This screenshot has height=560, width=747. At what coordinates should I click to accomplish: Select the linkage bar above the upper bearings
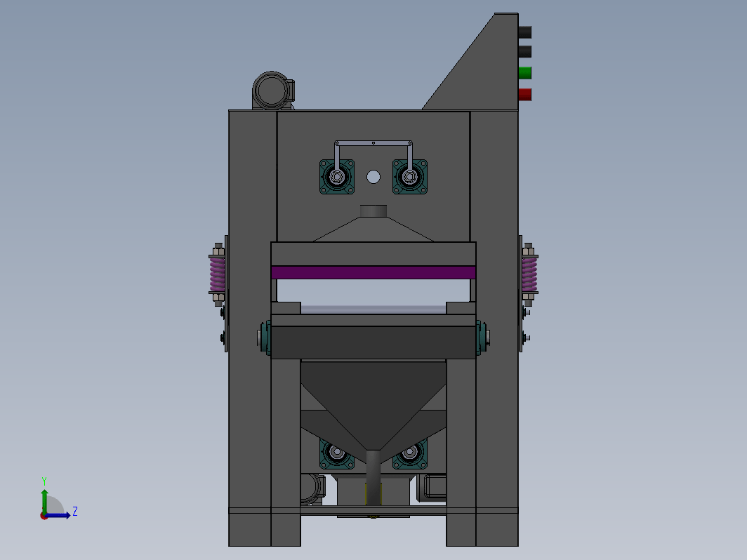point(373,143)
